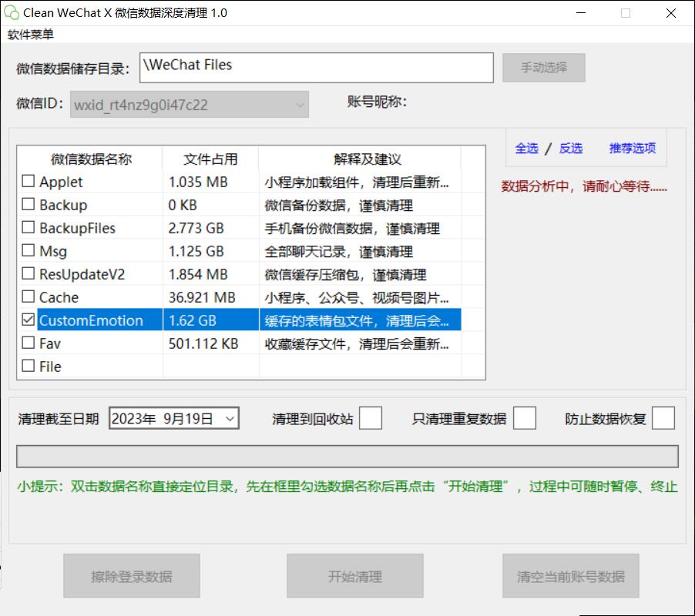Enable 只清理重复数据 checkbox

pos(524,418)
